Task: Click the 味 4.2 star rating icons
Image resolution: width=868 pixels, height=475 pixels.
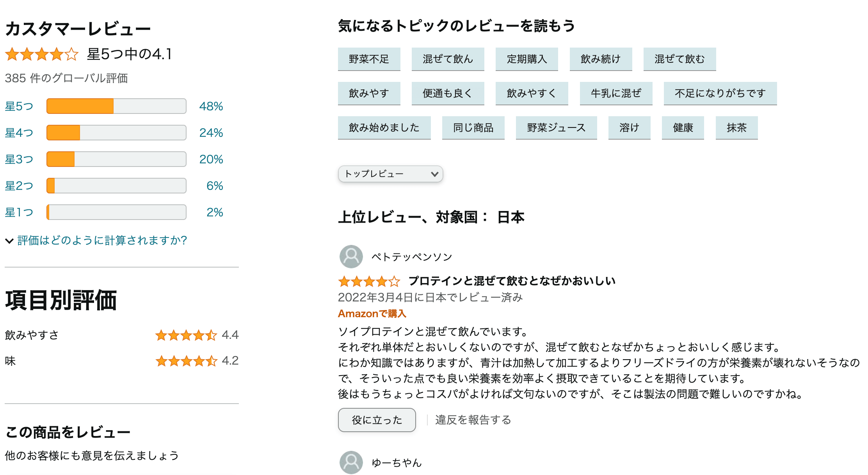Action: tap(186, 361)
